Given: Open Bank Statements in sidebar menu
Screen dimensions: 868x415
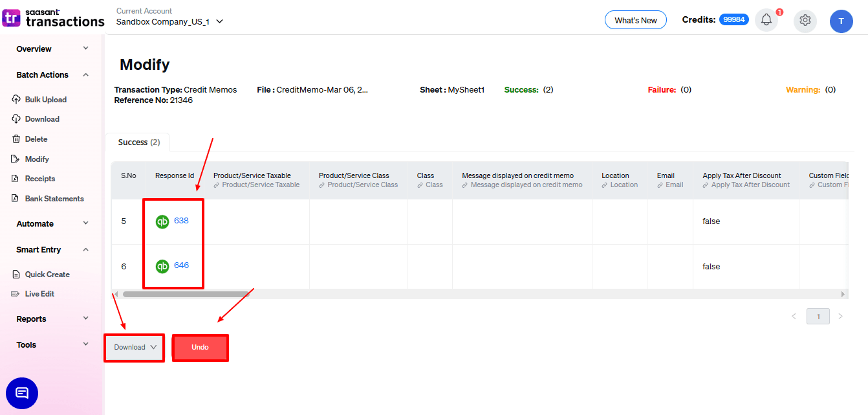Looking at the screenshot, I should click(54, 199).
